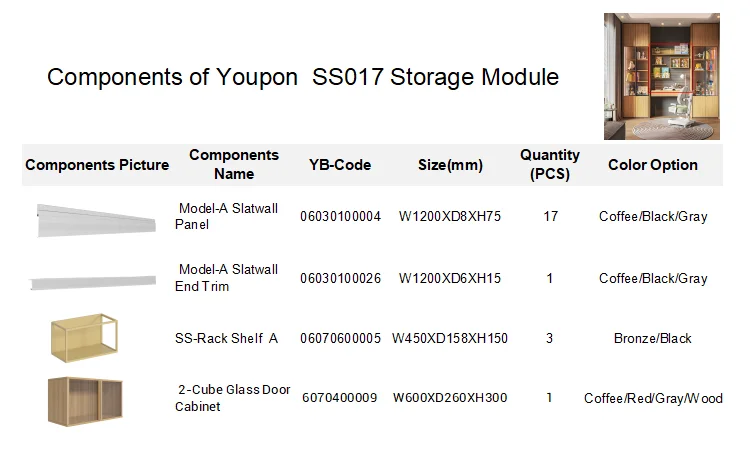Click the storage module room photo
The width and height of the screenshot is (750, 455).
[x=661, y=76]
